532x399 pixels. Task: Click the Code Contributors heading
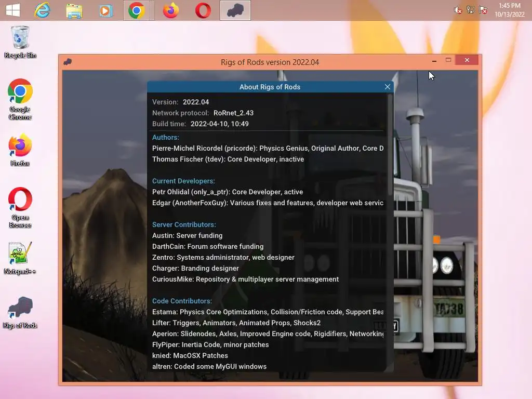182,301
